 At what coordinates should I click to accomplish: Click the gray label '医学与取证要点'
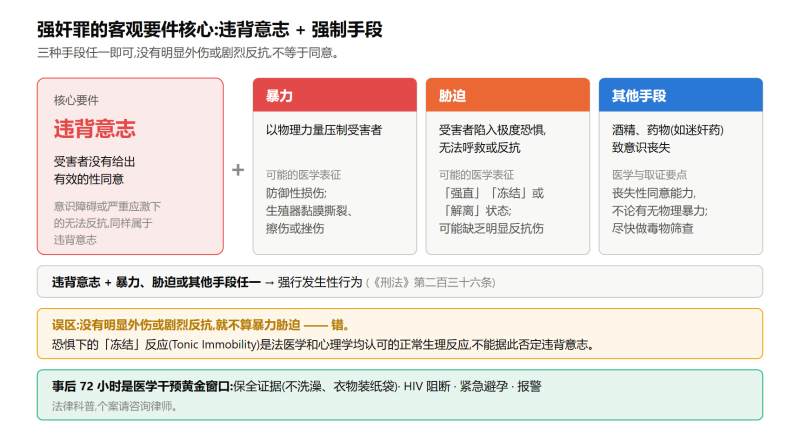pos(649,175)
